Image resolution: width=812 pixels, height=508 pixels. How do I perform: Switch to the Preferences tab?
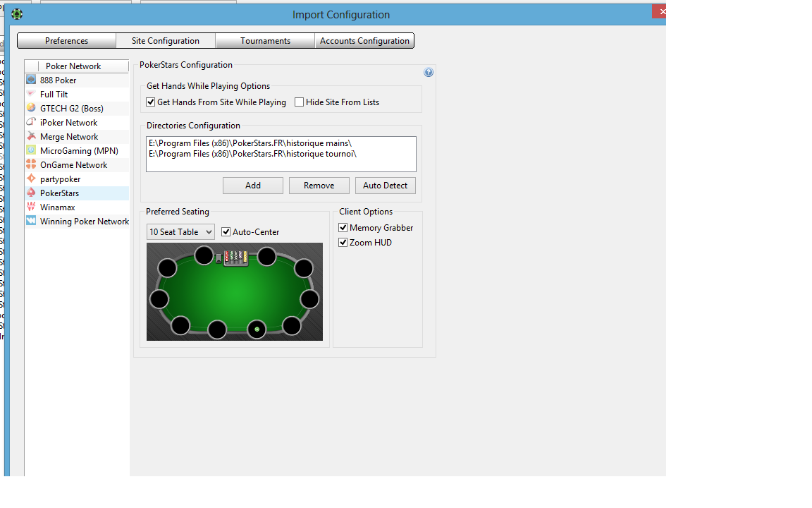tap(66, 40)
